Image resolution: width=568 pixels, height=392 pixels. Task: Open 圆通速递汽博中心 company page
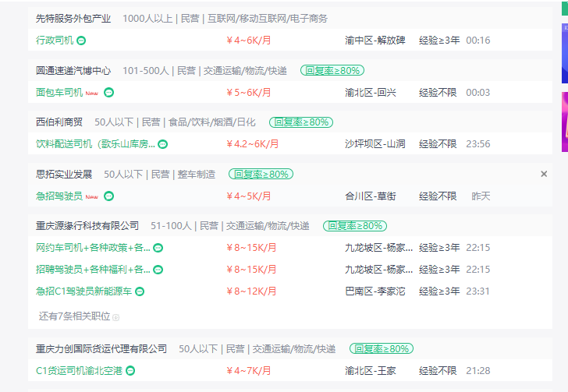[x=73, y=71]
